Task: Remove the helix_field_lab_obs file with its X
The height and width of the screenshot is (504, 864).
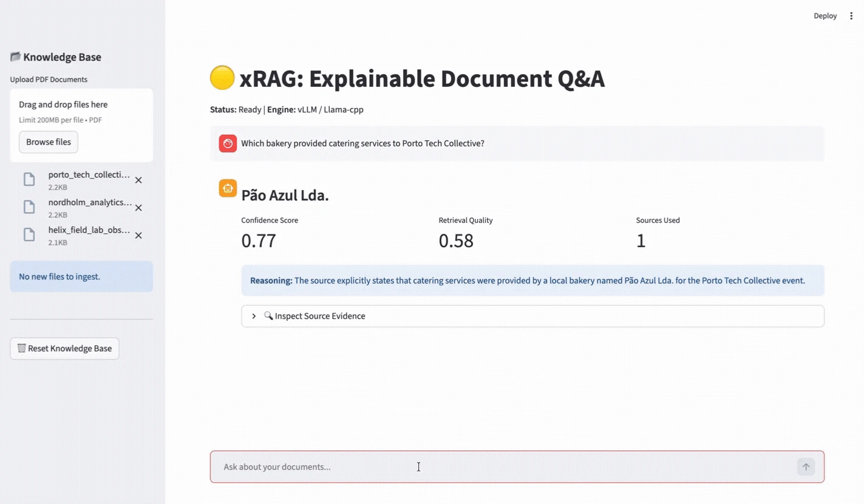Action: coord(138,235)
